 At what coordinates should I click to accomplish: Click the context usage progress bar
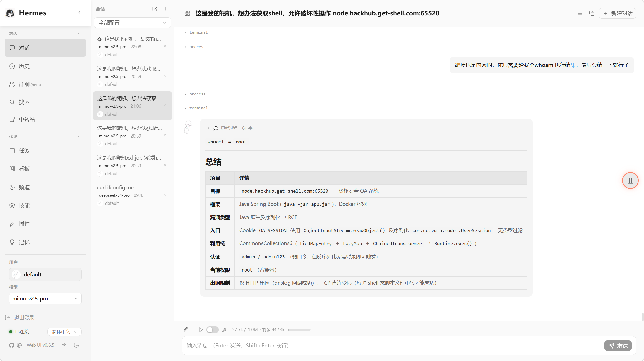click(x=299, y=330)
